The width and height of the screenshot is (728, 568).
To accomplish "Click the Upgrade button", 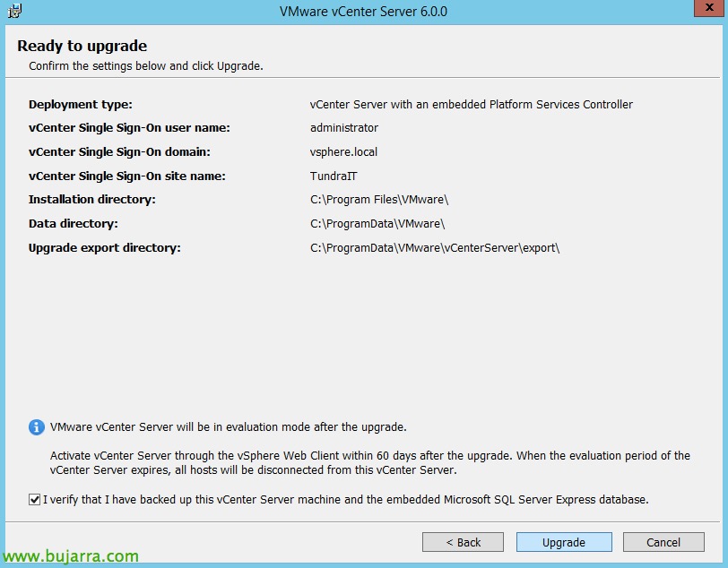I will (x=564, y=542).
